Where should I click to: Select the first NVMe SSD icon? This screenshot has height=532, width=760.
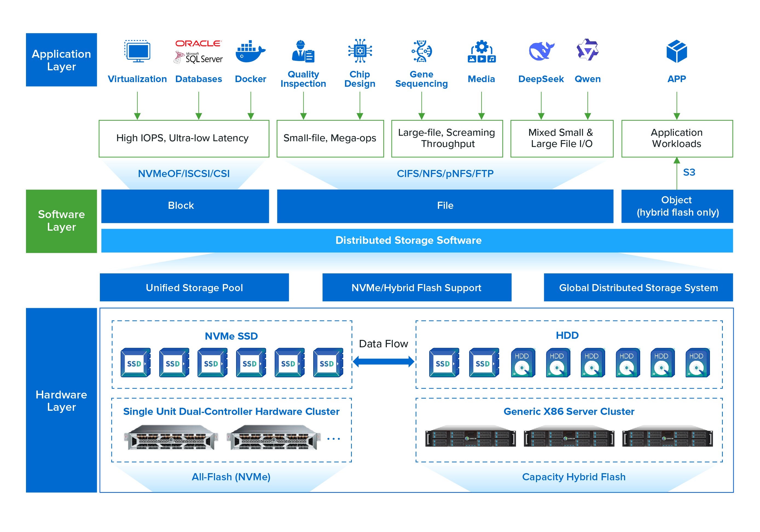pyautogui.click(x=136, y=363)
